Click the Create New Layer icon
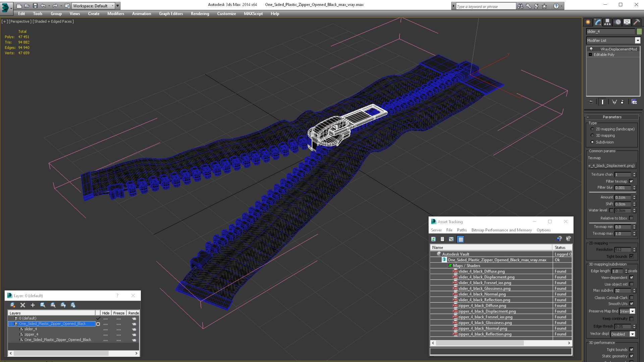The width and height of the screenshot is (644, 362). [13, 305]
